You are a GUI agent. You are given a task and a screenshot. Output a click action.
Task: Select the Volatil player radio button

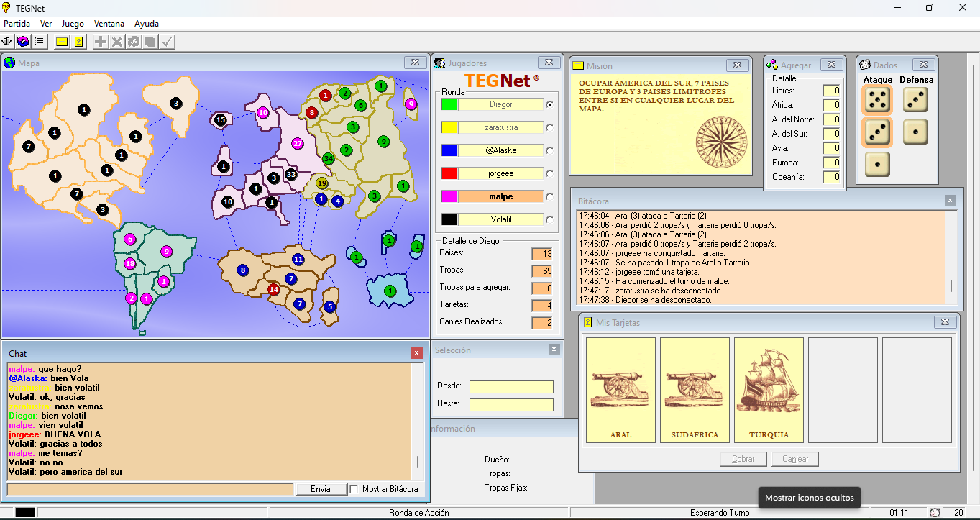550,219
